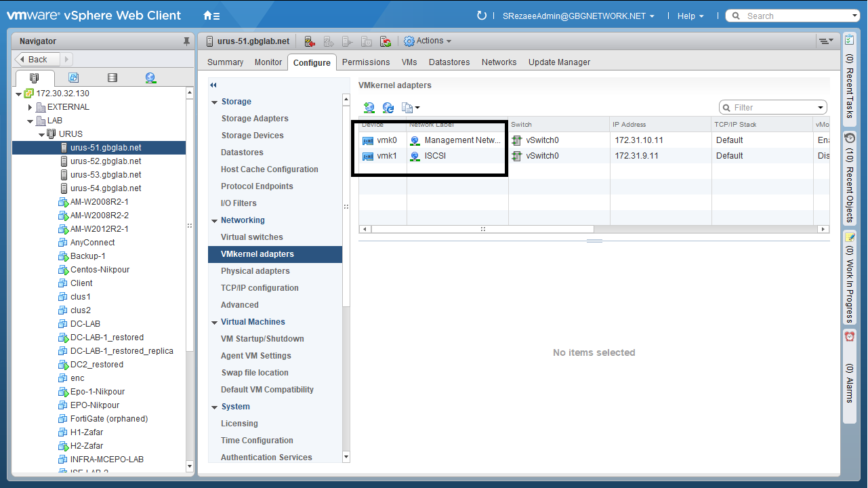The width and height of the screenshot is (868, 488).
Task: Expand the EXTERNAL datacenter tree node
Action: (30, 107)
